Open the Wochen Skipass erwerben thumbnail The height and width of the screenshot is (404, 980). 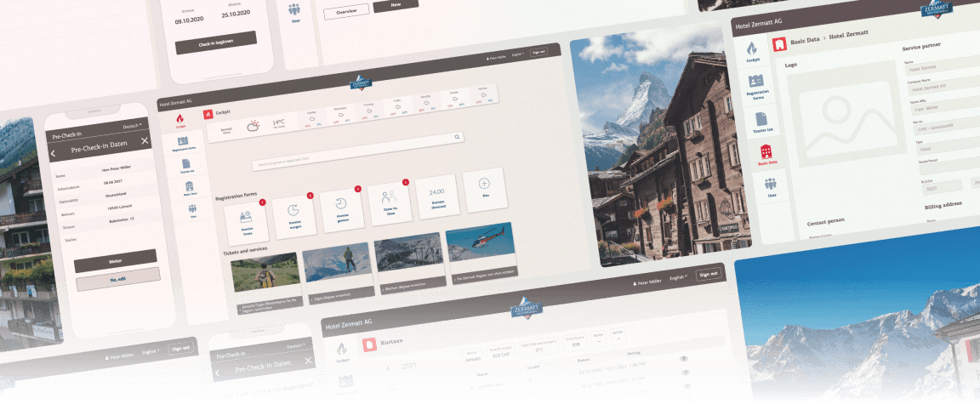pos(408,253)
